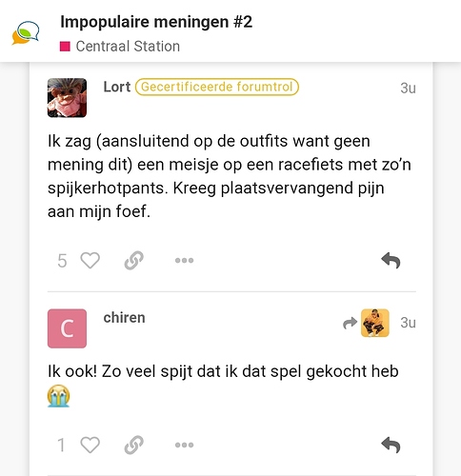Click the pink Centraal Station category square
The image size is (461, 476).
[x=65, y=47]
